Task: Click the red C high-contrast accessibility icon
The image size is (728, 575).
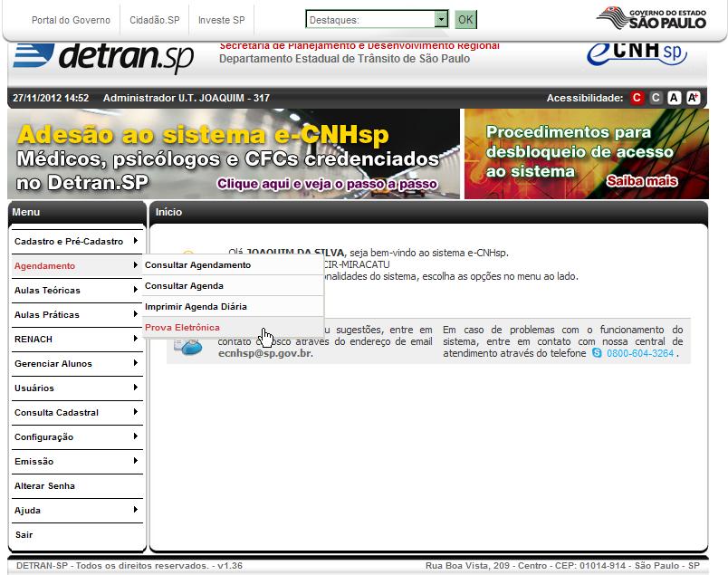Action: pyautogui.click(x=637, y=98)
